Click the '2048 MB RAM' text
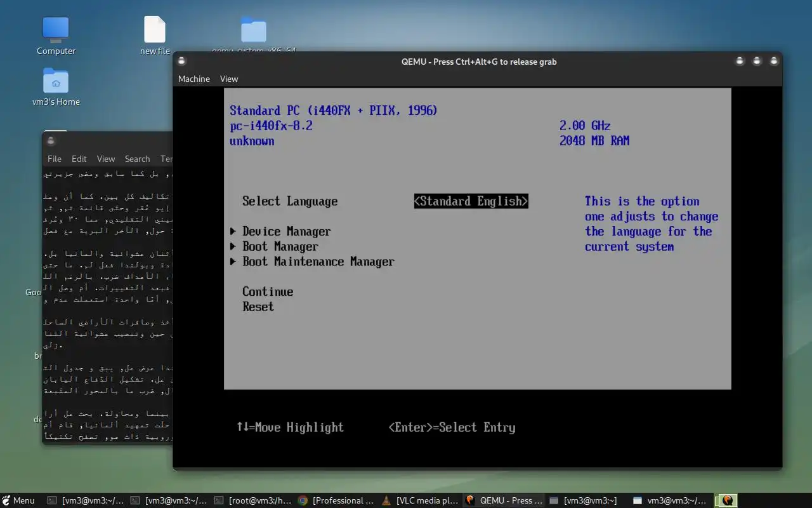Image resolution: width=812 pixels, height=508 pixels. [594, 141]
